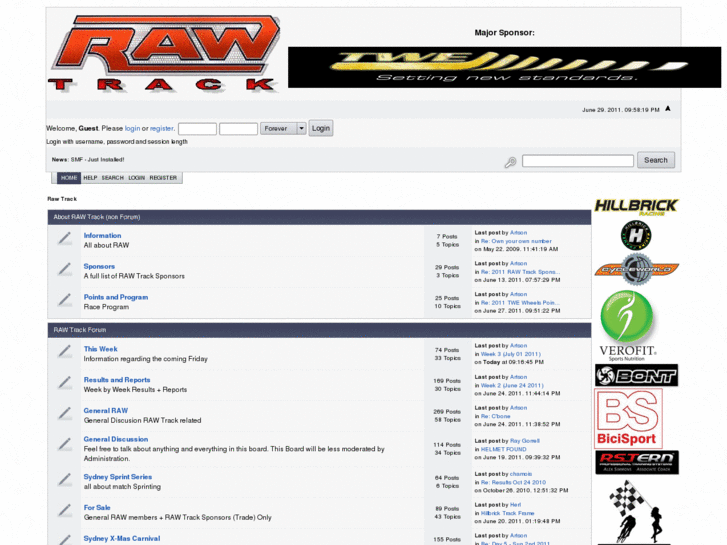Screen dimensions: 727x545
Task: Open the Results and Reports board
Action: [x=117, y=380]
